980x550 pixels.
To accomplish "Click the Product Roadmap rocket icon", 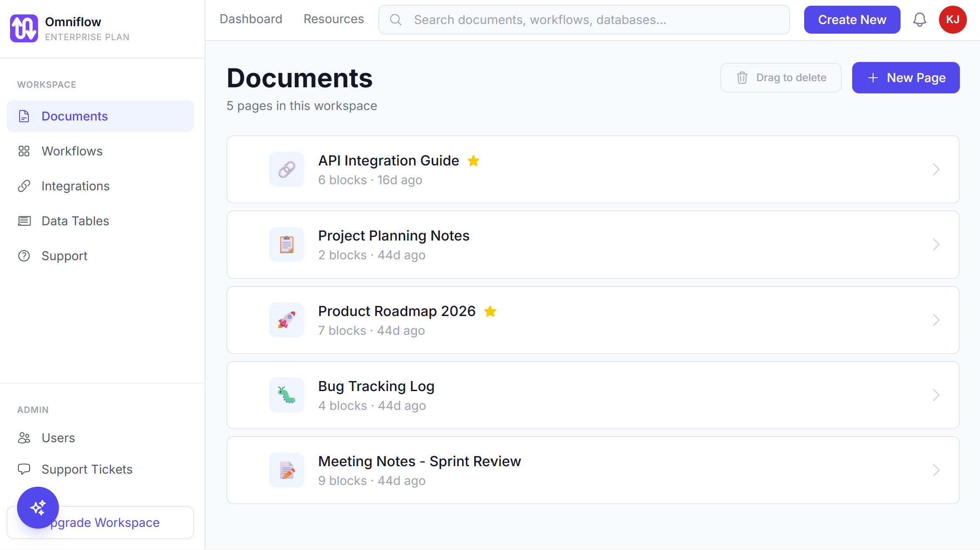I will click(287, 320).
